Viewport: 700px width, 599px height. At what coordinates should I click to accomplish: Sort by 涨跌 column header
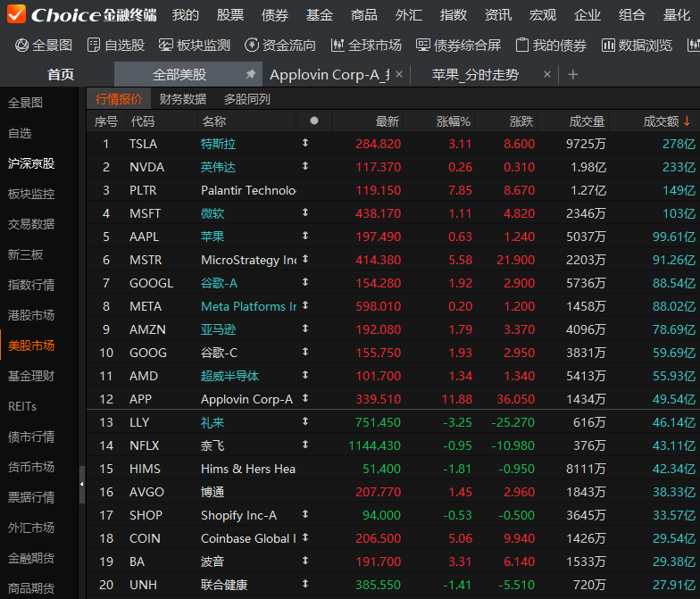(x=521, y=121)
